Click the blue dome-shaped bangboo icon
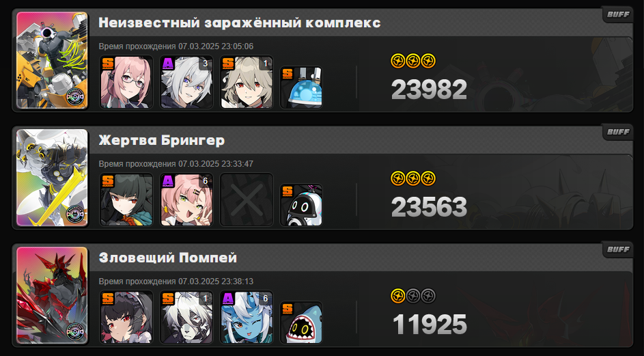 pyautogui.click(x=301, y=88)
